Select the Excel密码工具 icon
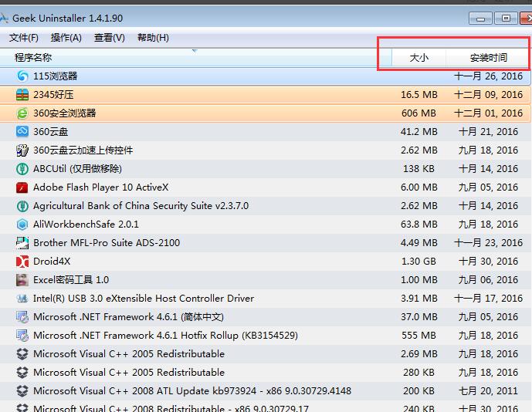532x412 pixels. 22,280
